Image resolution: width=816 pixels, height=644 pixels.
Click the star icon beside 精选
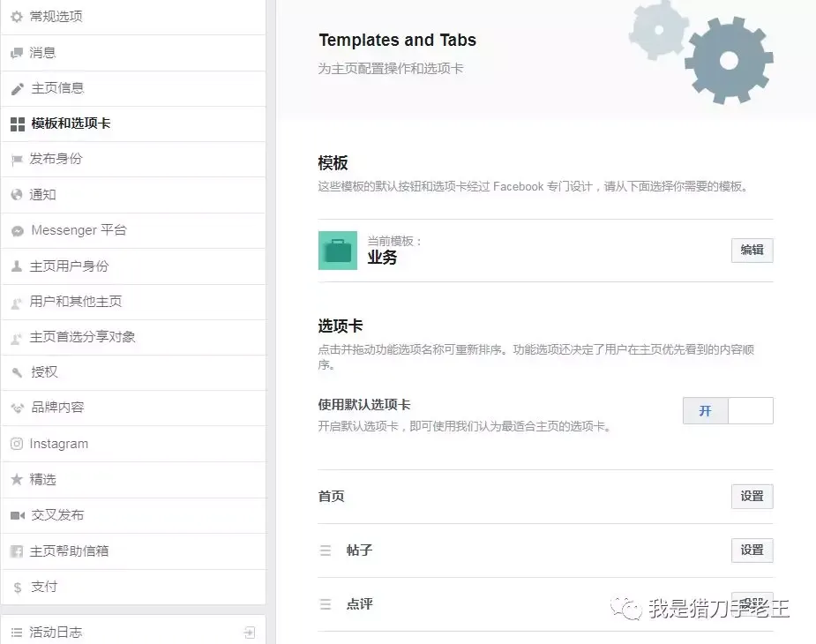tap(17, 479)
